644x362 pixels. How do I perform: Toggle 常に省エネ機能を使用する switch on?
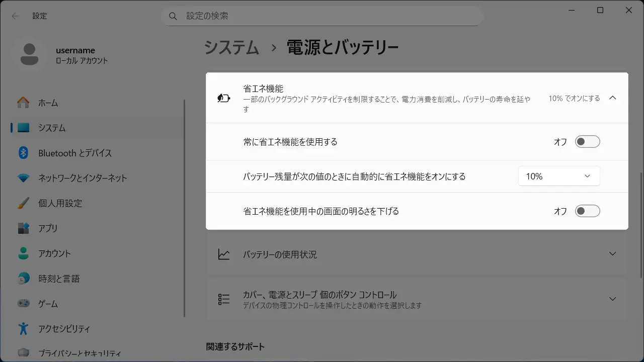click(587, 142)
